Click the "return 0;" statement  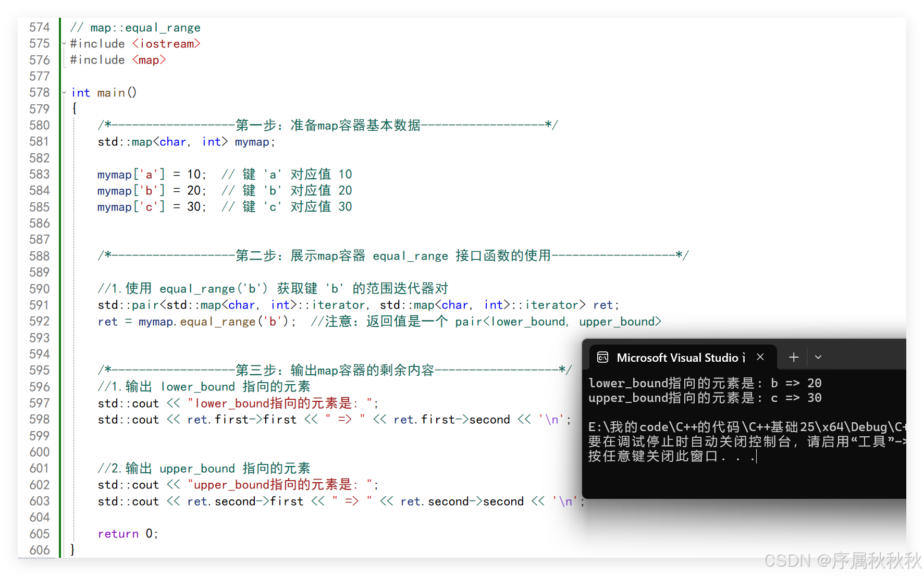tap(128, 533)
